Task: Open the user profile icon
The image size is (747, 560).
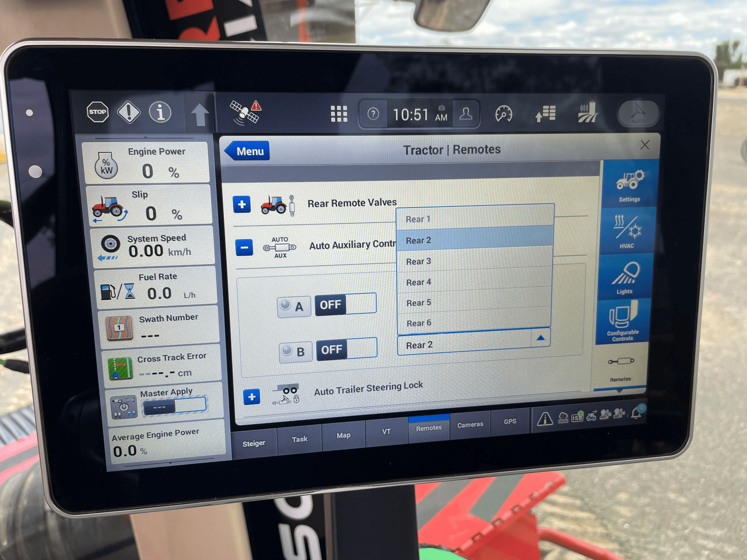Action: click(466, 114)
